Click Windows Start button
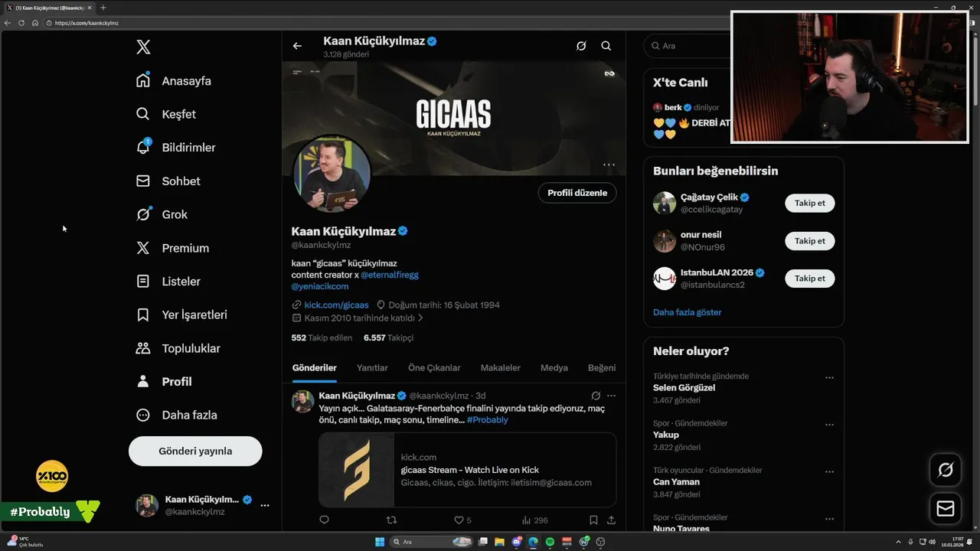The width and height of the screenshot is (980, 551). [x=380, y=542]
